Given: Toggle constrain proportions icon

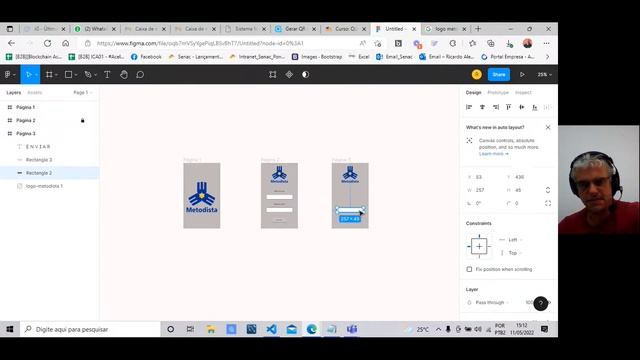Looking at the screenshot, I should (548, 190).
